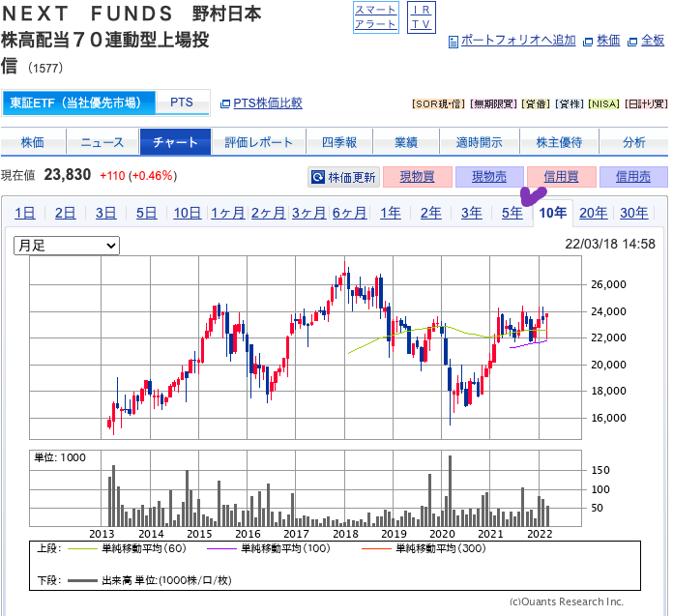Click the 単純移動平均(100) purple legend line

221,548
